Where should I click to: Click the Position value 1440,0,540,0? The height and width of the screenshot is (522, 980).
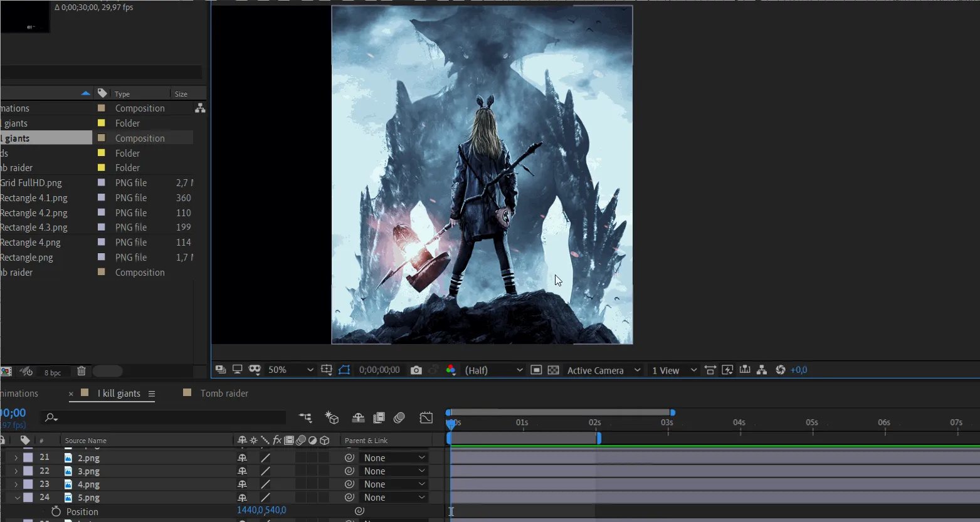point(261,510)
